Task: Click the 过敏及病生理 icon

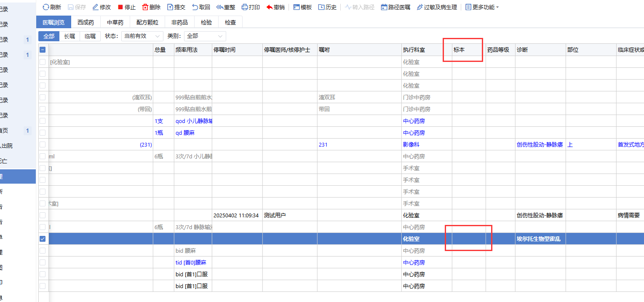Action: tap(420, 7)
